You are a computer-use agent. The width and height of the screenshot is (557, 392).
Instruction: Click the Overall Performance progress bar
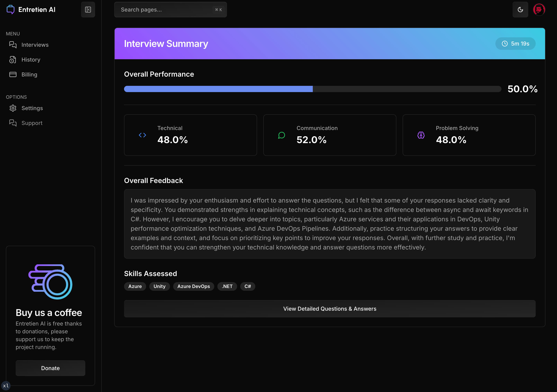(312, 89)
